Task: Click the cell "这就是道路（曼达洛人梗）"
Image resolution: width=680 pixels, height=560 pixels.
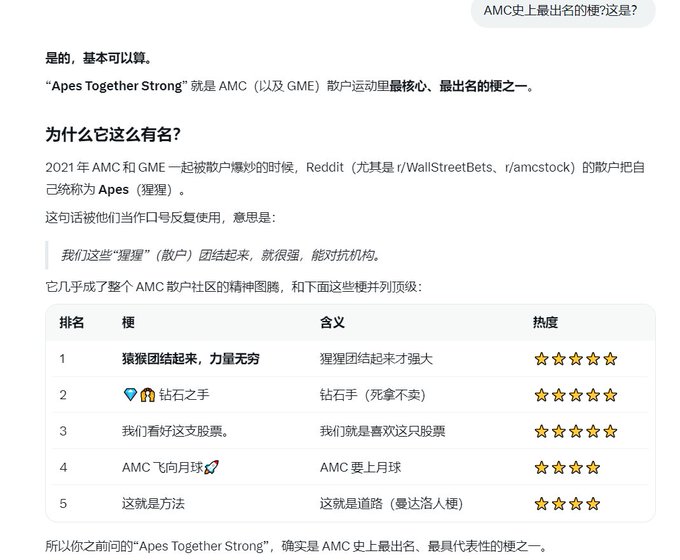Action: 392,504
